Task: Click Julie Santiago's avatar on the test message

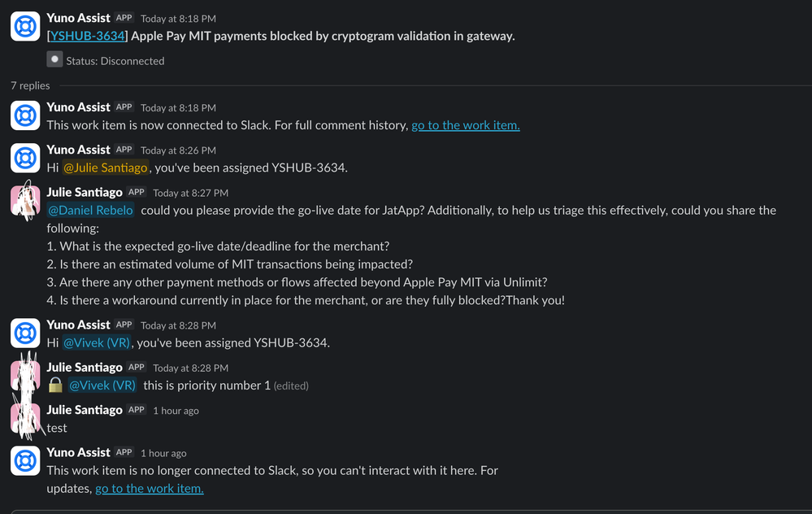Action: point(24,419)
